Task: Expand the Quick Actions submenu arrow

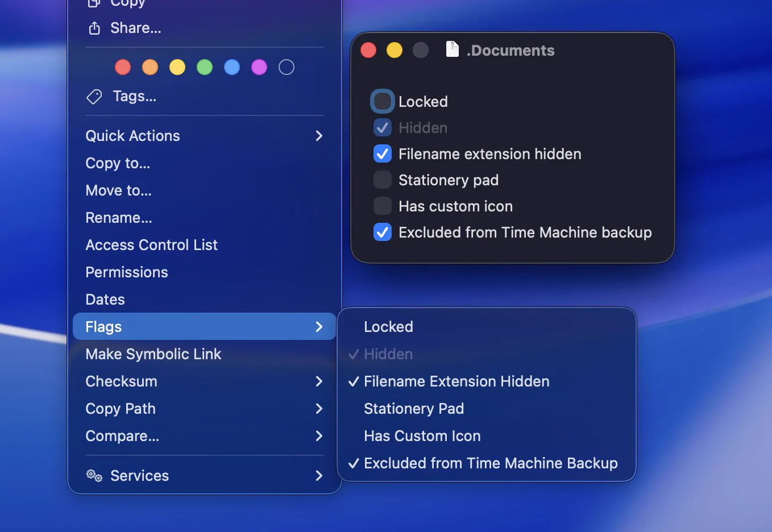Action: click(x=319, y=136)
